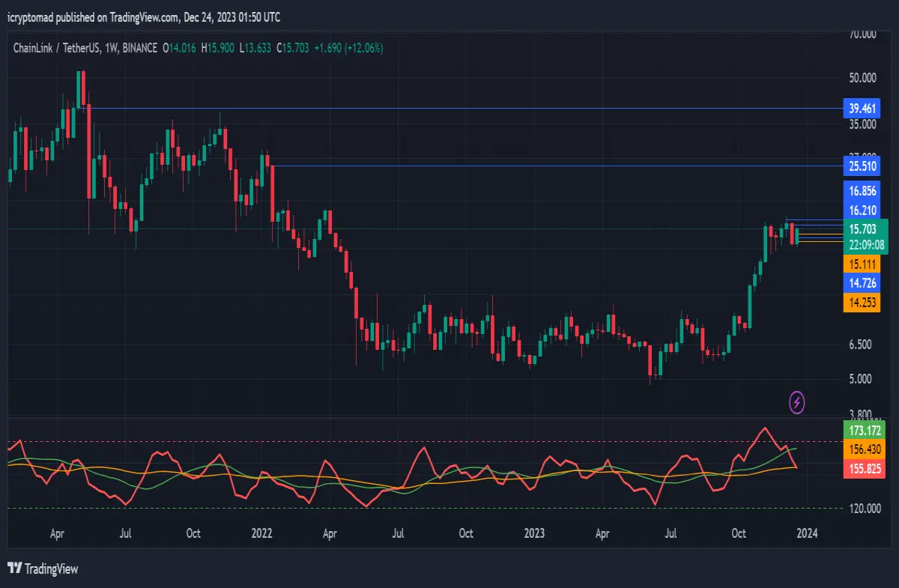Click the 2024 label on time axis
This screenshot has width=899, height=588.
click(x=807, y=534)
